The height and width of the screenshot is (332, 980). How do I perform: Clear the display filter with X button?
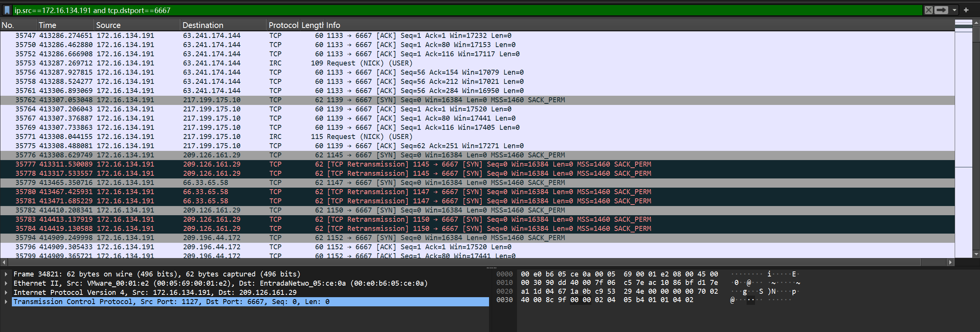tap(928, 10)
